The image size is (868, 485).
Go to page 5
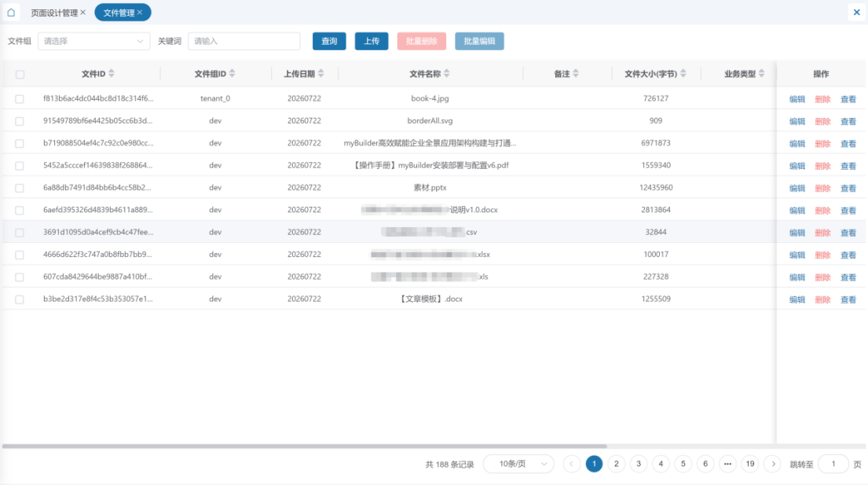click(683, 464)
